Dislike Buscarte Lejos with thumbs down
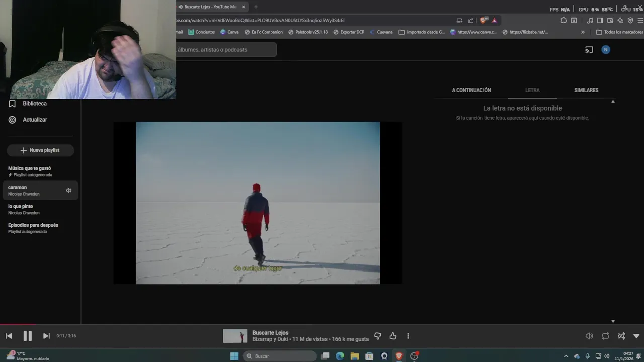Screen dimensions: 644x362 tap(378, 336)
